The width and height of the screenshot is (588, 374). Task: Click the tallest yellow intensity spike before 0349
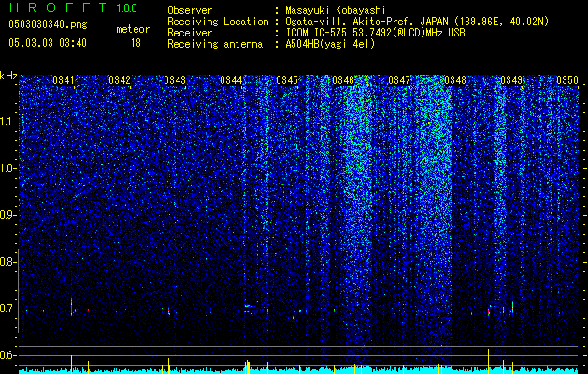[488, 361]
